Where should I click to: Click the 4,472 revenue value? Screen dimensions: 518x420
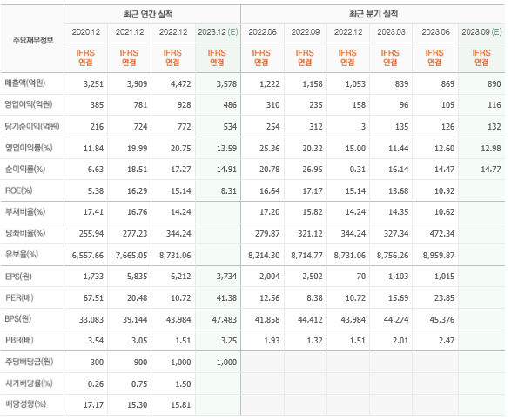(181, 84)
